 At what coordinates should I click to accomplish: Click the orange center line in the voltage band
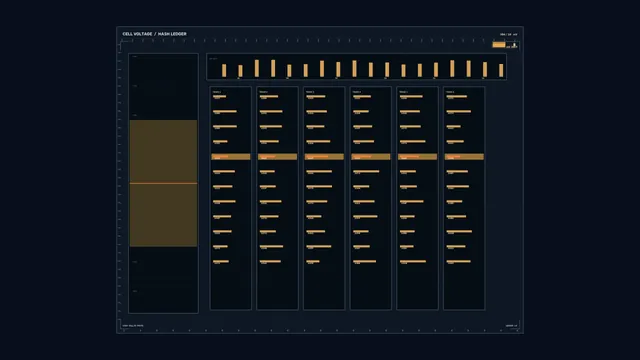coord(163,183)
